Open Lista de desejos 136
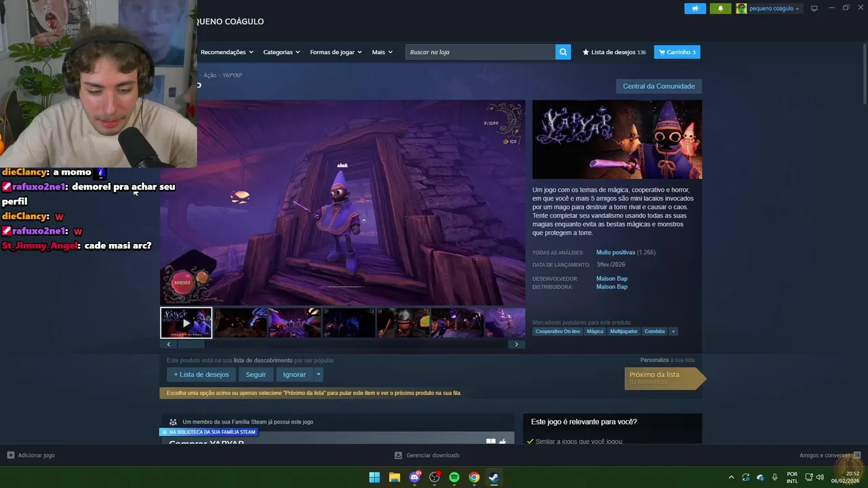Viewport: 868px width, 488px height. (614, 52)
